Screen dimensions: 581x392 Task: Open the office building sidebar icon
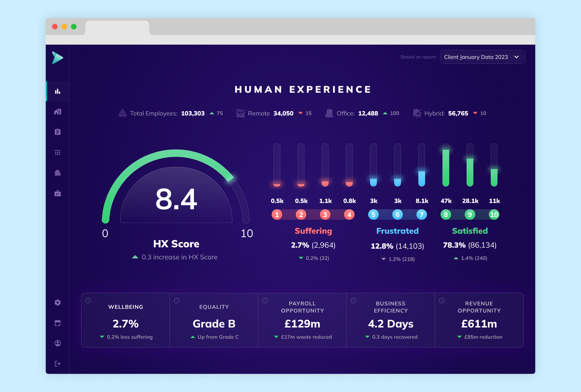tap(58, 173)
